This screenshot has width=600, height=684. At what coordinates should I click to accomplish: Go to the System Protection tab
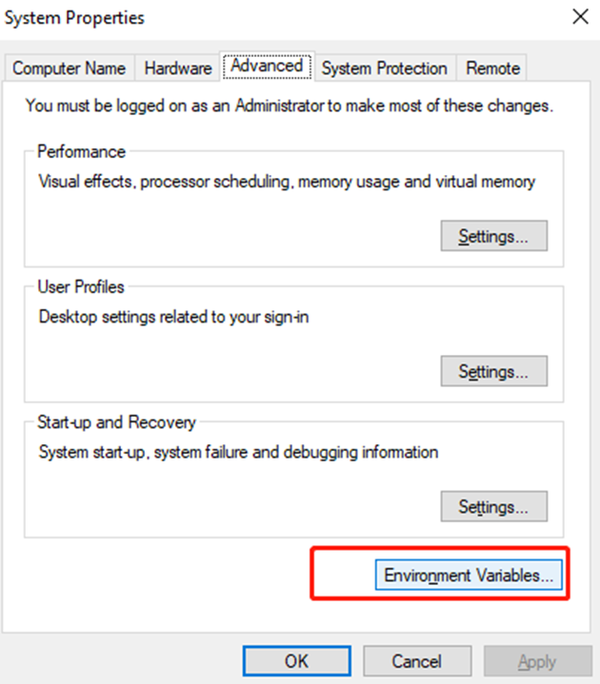[x=384, y=68]
